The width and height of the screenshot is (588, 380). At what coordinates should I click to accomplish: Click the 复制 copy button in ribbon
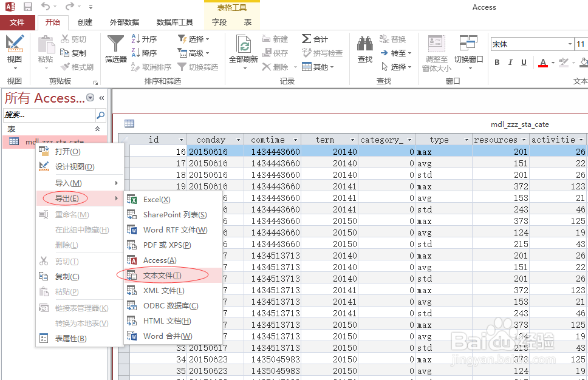tap(73, 53)
